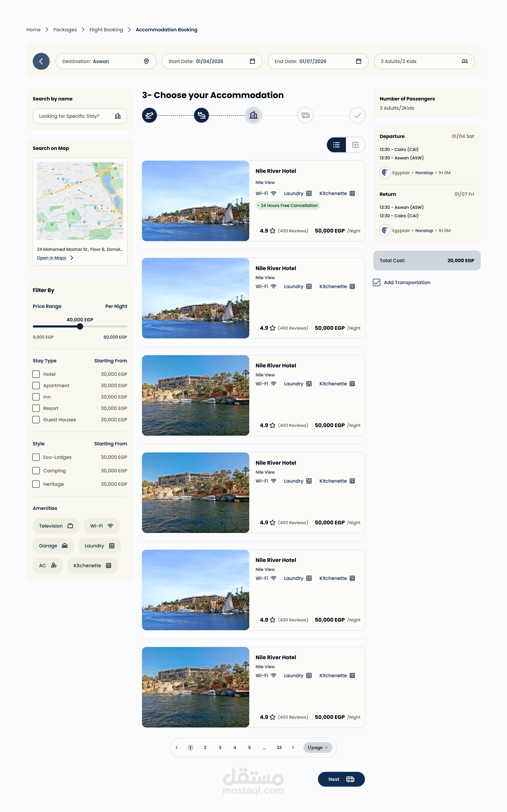Click the Next button

(341, 779)
